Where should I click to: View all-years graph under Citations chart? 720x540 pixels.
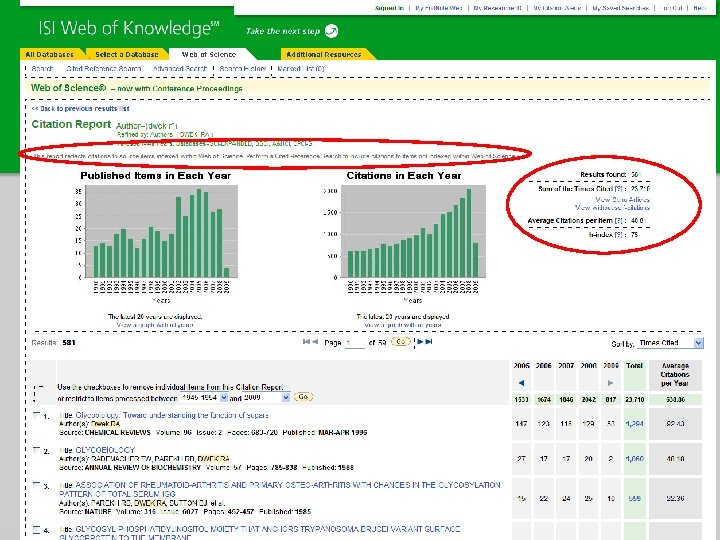[403, 325]
